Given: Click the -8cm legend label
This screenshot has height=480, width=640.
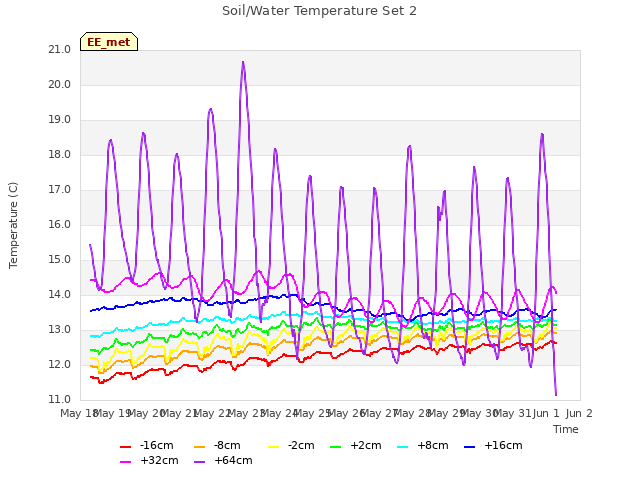Looking at the screenshot, I should 227,445.
